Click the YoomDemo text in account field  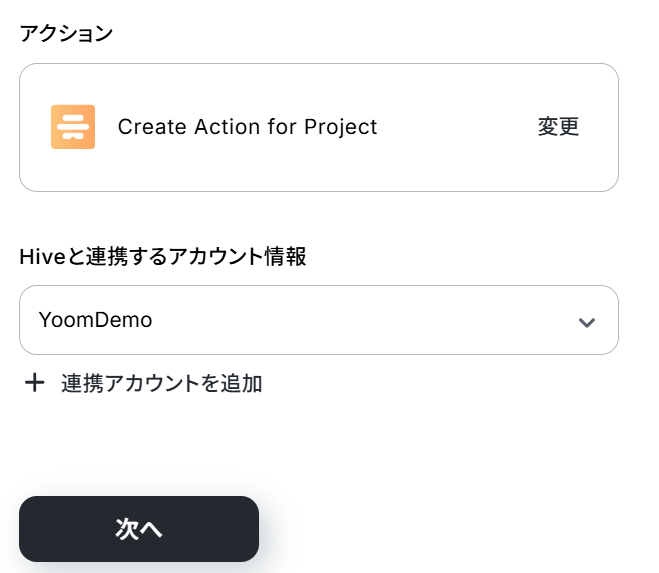coord(95,320)
